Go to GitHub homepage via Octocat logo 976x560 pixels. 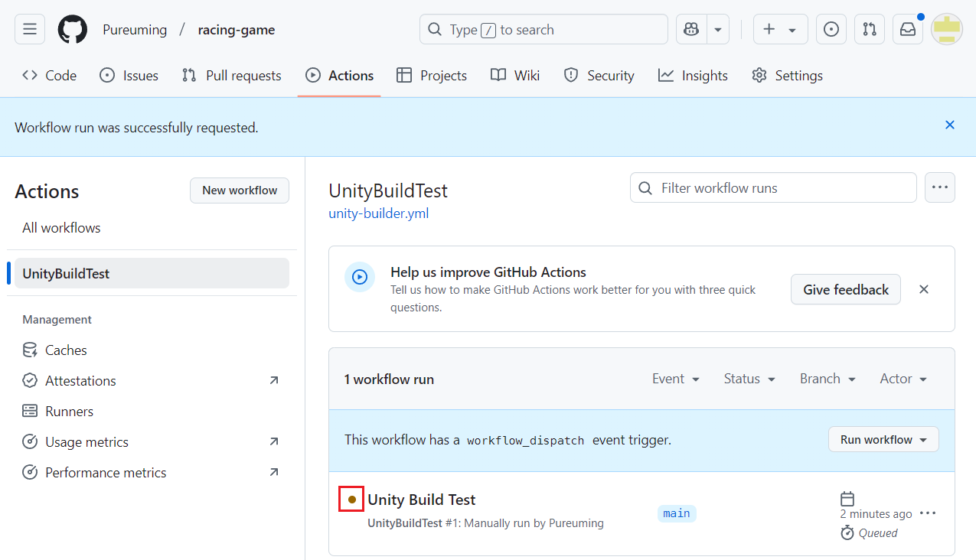click(73, 30)
